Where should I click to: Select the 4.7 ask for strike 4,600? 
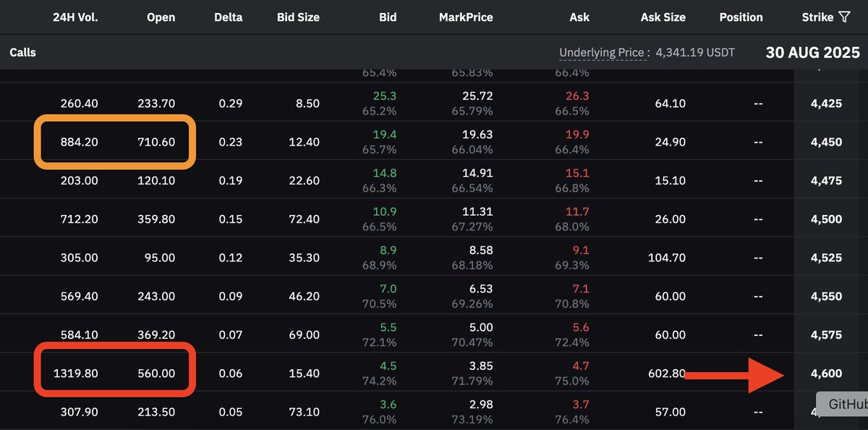(x=581, y=366)
